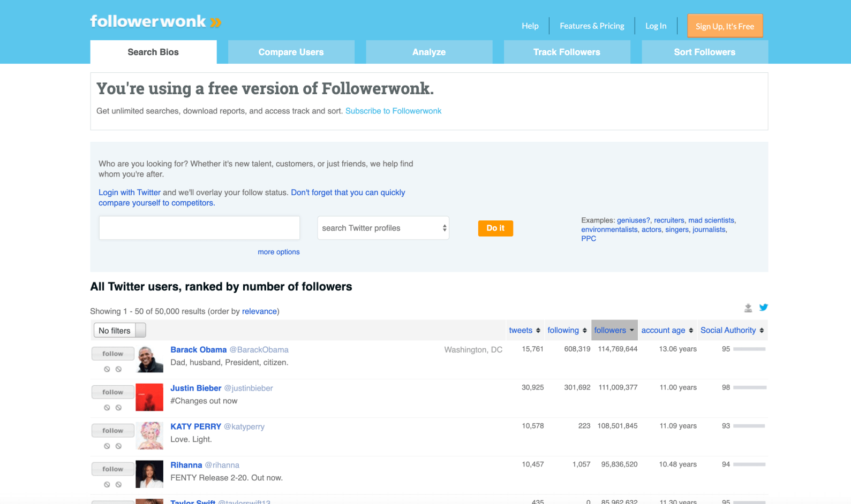Open the @justinbieber handle link
The height and width of the screenshot is (504, 851).
pos(248,388)
